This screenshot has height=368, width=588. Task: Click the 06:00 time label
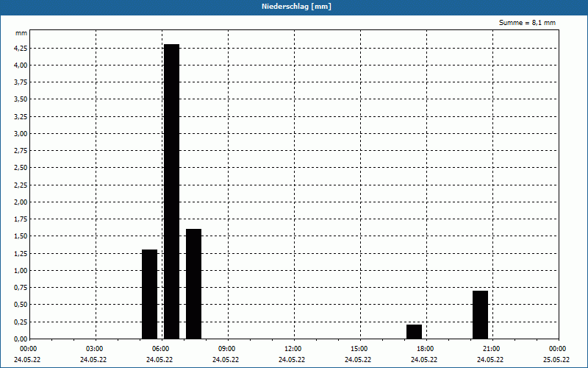160,349
